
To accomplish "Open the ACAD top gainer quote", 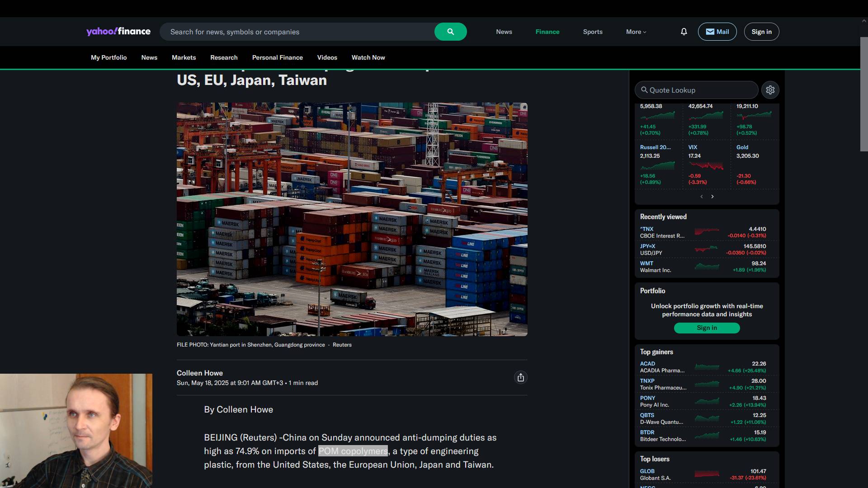I will 647,364.
